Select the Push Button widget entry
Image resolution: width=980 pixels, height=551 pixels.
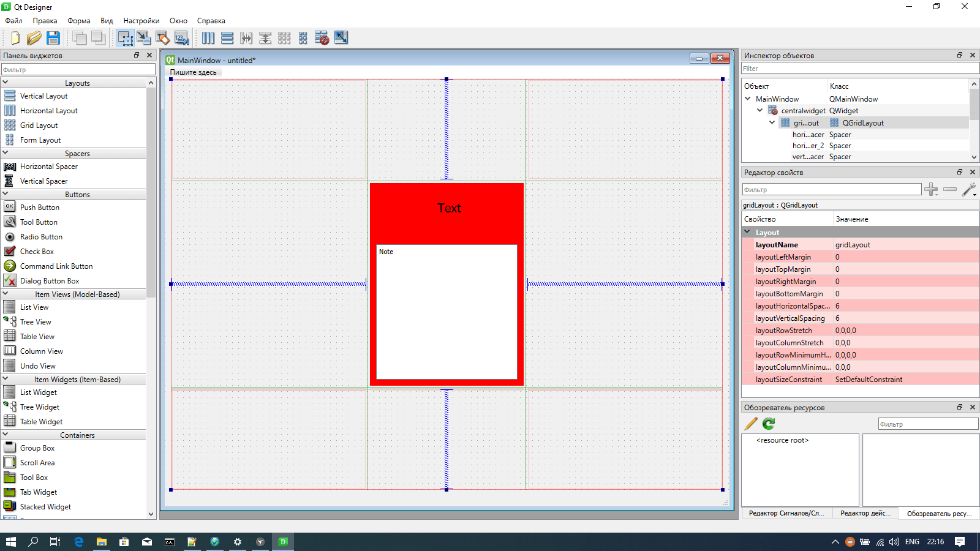pos(39,207)
